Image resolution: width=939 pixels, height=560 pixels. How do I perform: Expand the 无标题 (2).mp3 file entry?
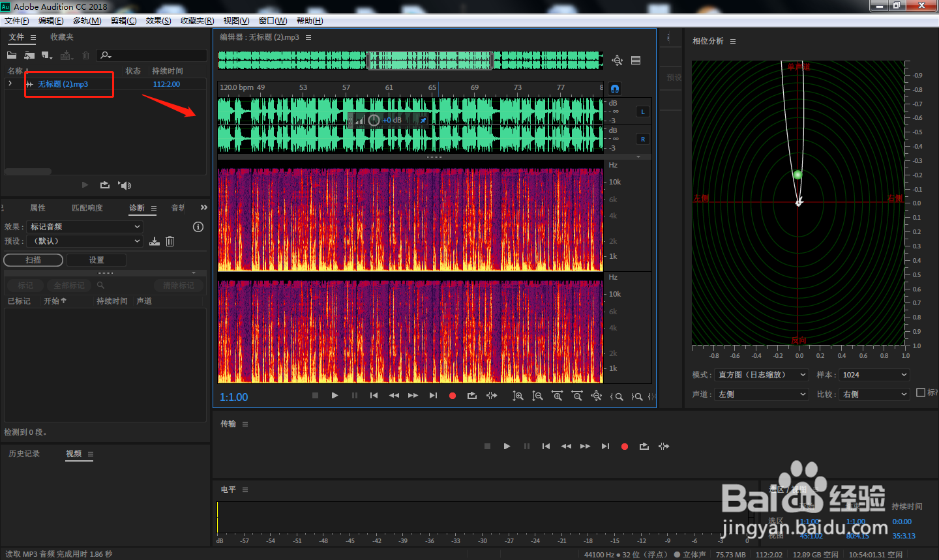[10, 83]
